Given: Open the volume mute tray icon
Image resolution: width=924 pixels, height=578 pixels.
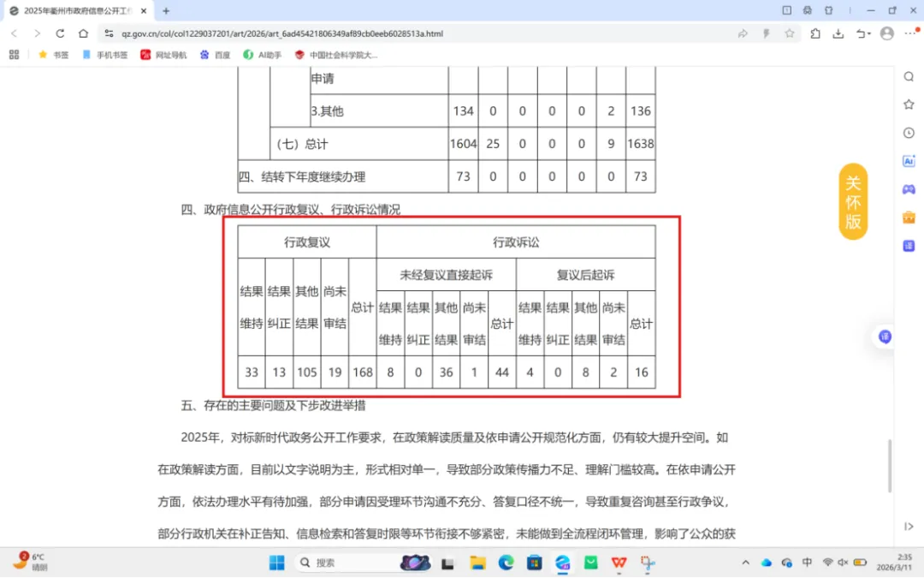Looking at the screenshot, I should coord(844,563).
